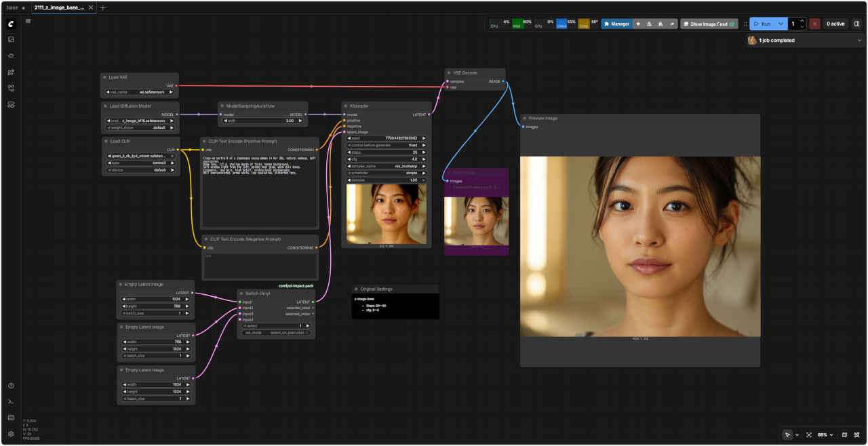Toggle collapse on the Preview Image node
The width and height of the screenshot is (868, 446).
525,118
